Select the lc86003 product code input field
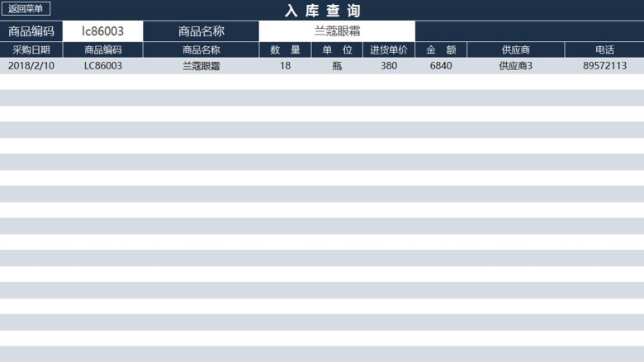Image resolution: width=644 pixels, height=362 pixels. click(x=102, y=31)
